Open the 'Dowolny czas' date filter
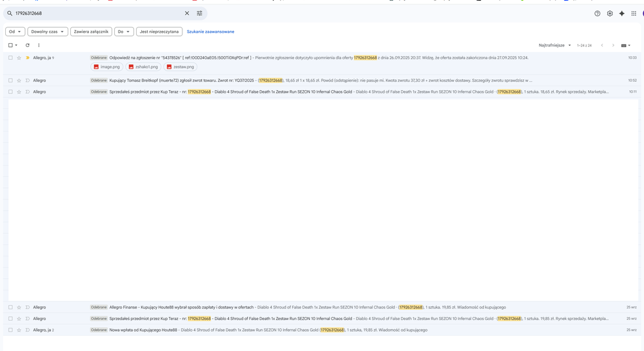 click(47, 32)
